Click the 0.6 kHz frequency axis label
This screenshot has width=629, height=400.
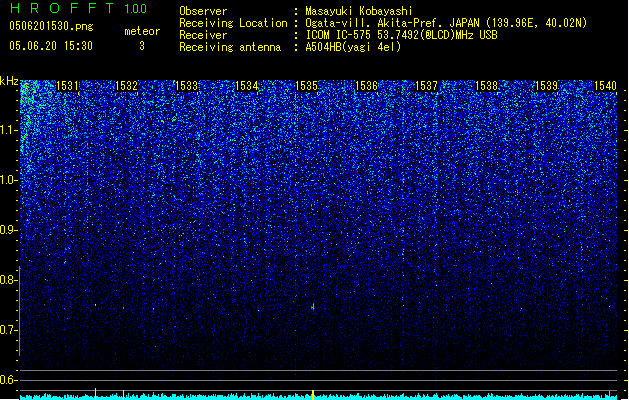click(x=7, y=380)
